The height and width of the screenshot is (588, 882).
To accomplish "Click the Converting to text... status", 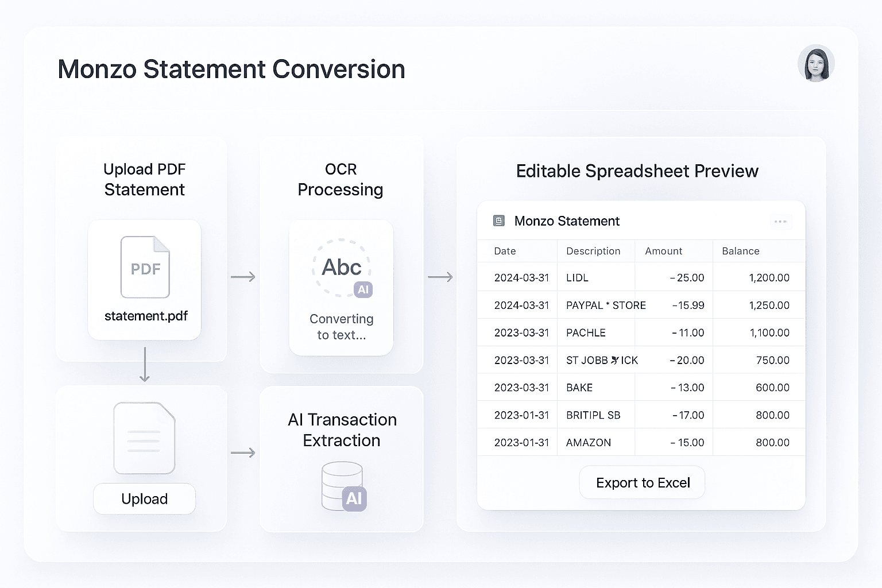I will [x=341, y=327].
